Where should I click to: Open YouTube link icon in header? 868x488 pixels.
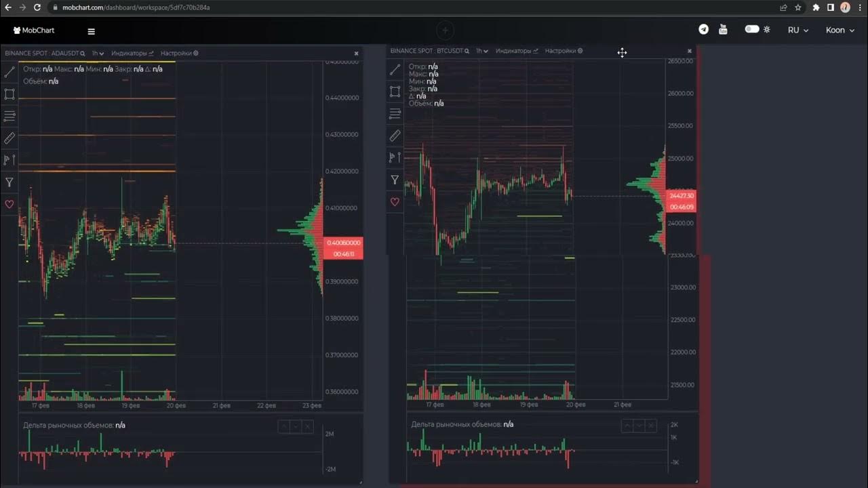coord(723,29)
